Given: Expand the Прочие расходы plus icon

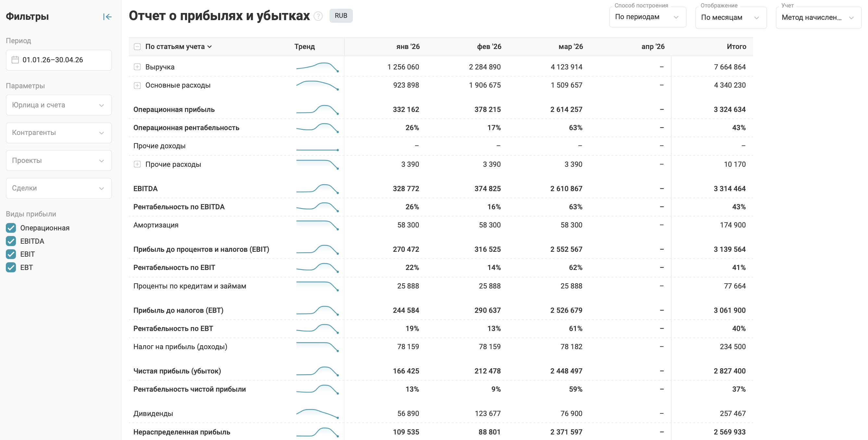Looking at the screenshot, I should click(137, 165).
